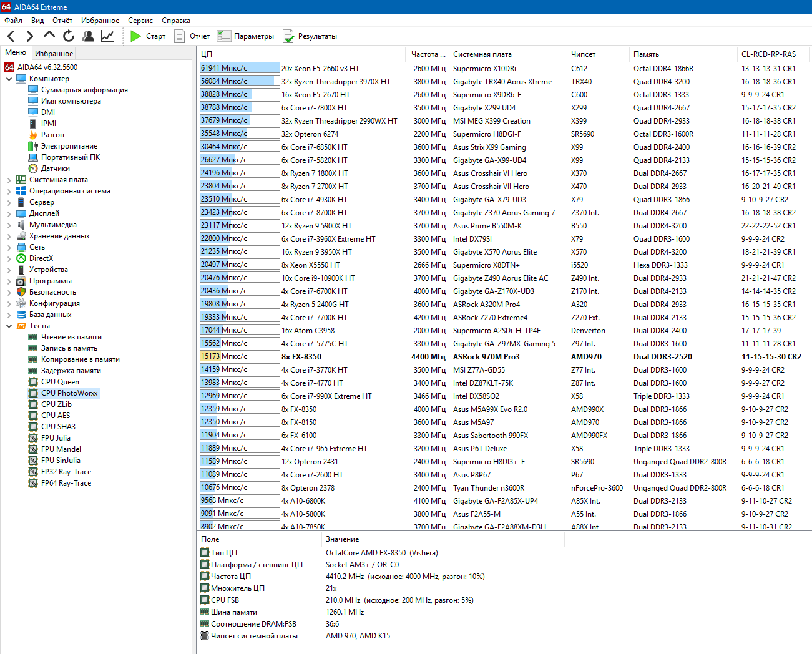Viewport: 812px width, 654px height.
Task: Expand the Сервер tree node
Action: click(9, 202)
